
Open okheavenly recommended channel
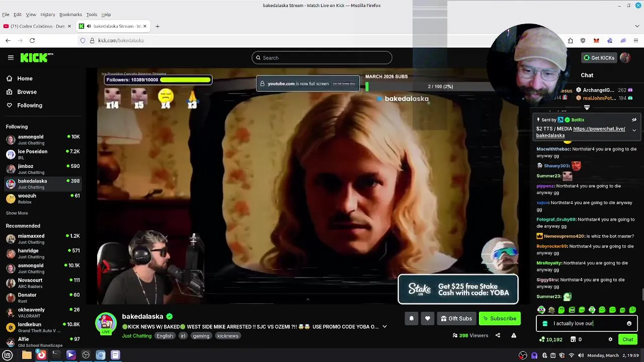[43, 313]
